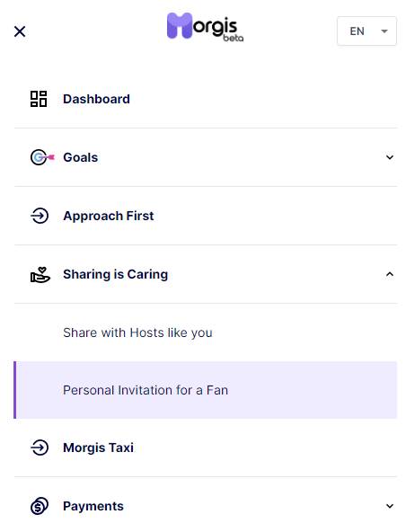Open the Dashboard menu item
Screen dimensions: 406x532
[205, 99]
